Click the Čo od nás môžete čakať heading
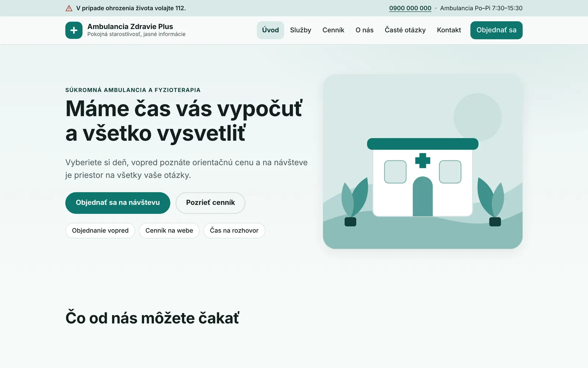 152,318
